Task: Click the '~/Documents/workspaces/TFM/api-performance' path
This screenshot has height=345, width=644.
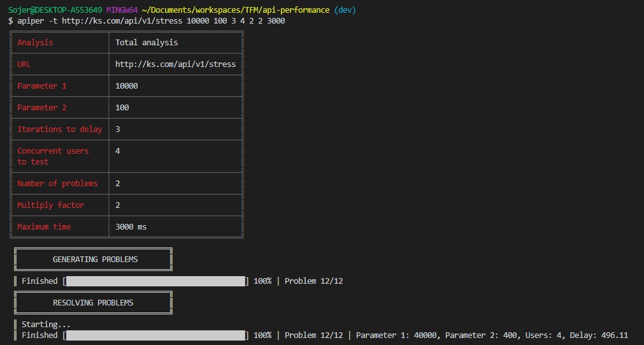Action: click(236, 10)
